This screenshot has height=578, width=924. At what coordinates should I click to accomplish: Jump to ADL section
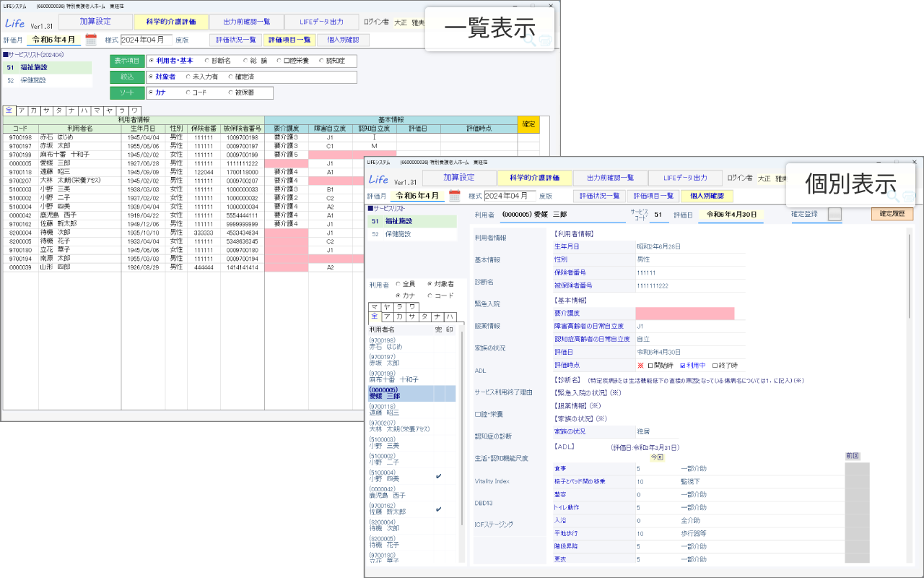point(480,371)
